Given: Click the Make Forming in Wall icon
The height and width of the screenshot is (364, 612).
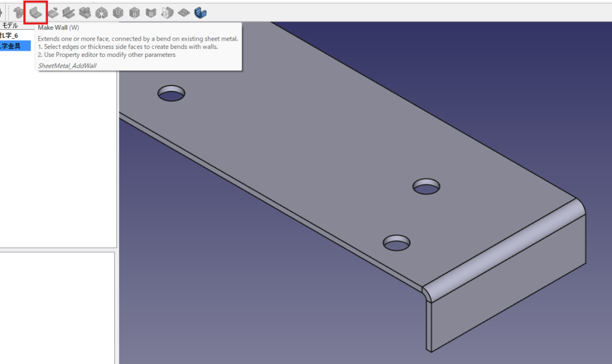Looking at the screenshot, I should click(x=184, y=12).
